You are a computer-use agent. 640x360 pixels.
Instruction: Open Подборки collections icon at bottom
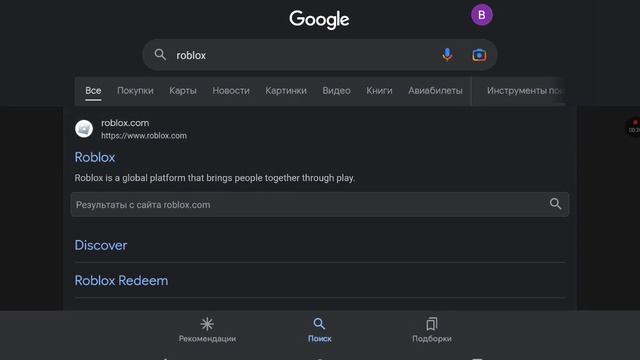coord(432,330)
